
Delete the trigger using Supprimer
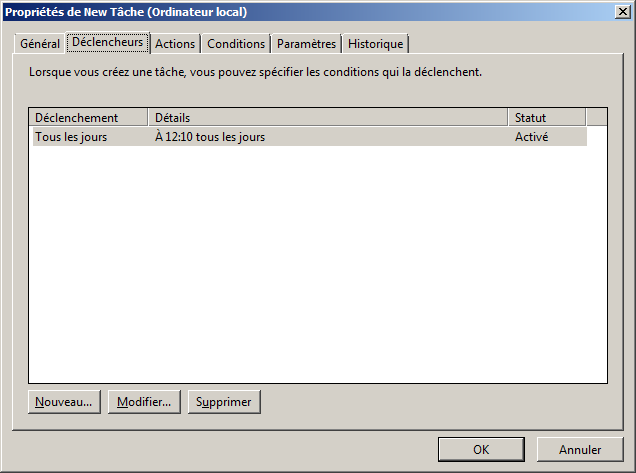tap(224, 402)
